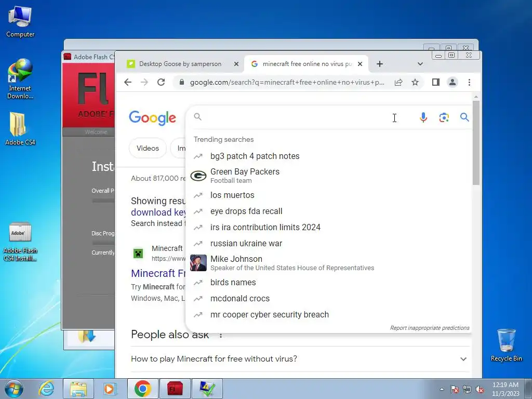Bookmark this page with the star
The height and width of the screenshot is (399, 532).
(x=415, y=82)
